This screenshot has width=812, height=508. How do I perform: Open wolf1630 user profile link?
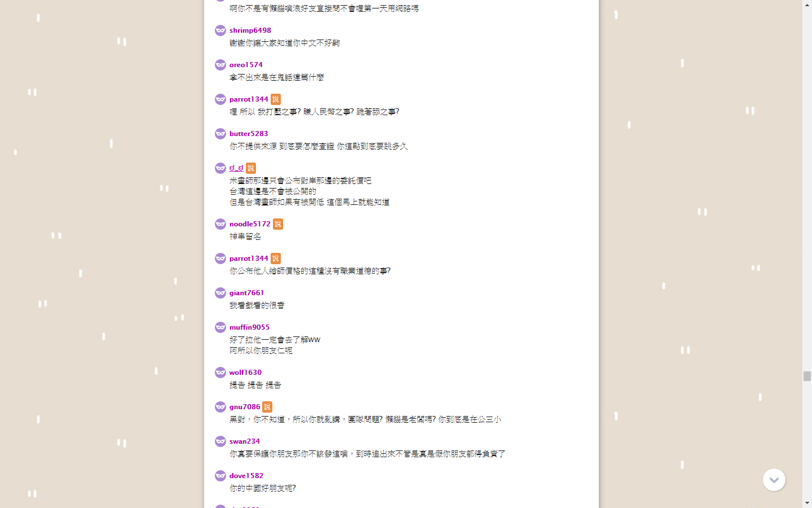(x=245, y=373)
